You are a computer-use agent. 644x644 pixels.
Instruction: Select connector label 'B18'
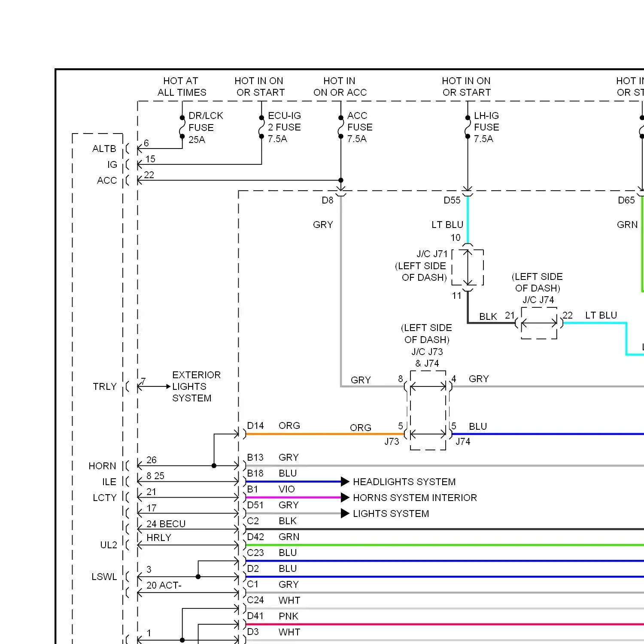coord(255,474)
